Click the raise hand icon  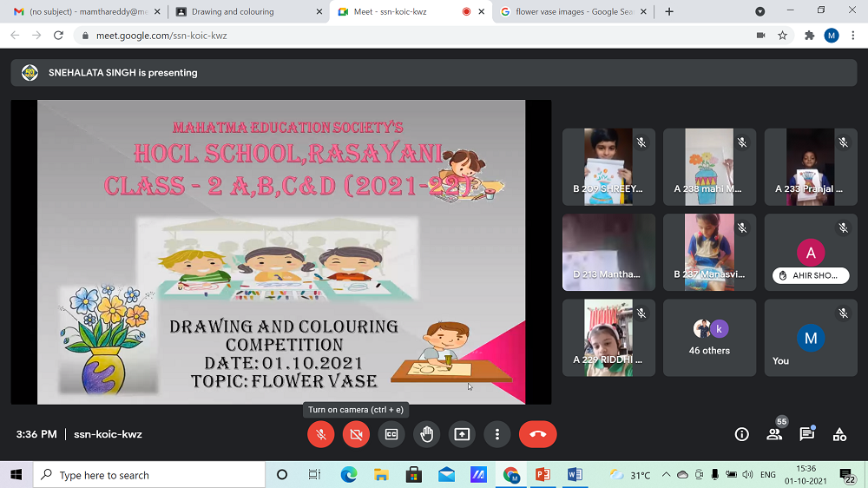pyautogui.click(x=426, y=434)
